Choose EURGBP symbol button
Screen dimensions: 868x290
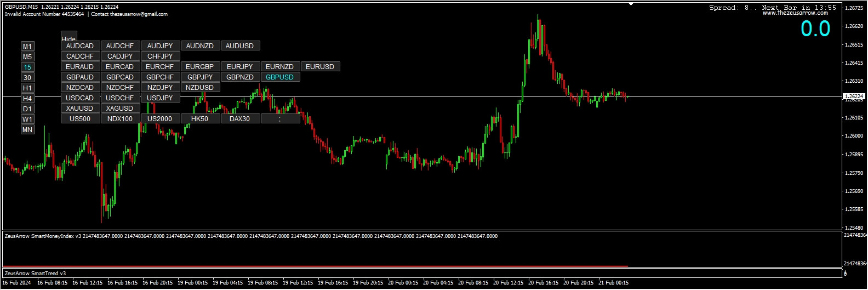200,67
